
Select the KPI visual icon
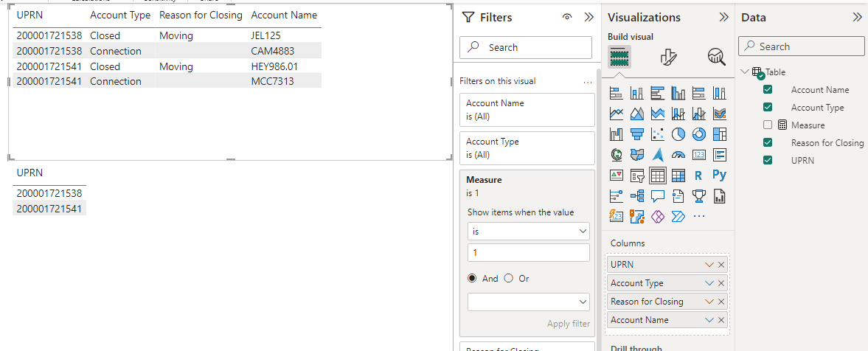click(616, 175)
